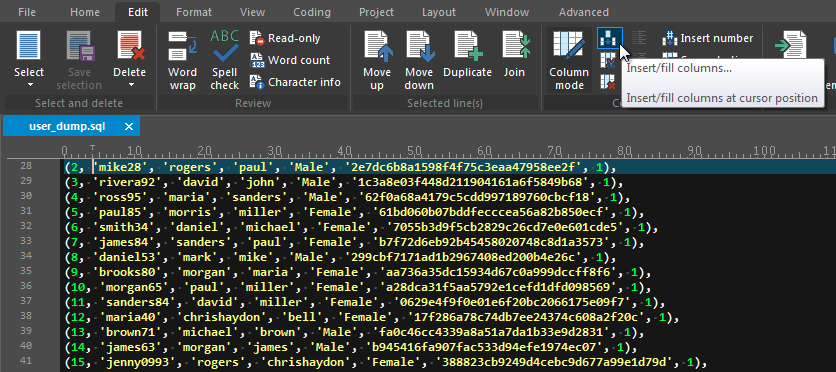Open the Format ribbon tab
Image resolution: width=836 pixels, height=372 pixels.
click(x=194, y=12)
